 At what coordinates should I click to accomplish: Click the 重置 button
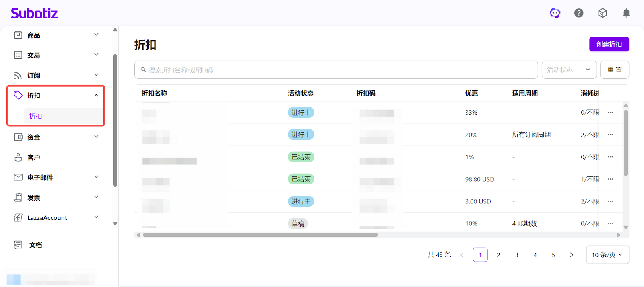tap(614, 70)
